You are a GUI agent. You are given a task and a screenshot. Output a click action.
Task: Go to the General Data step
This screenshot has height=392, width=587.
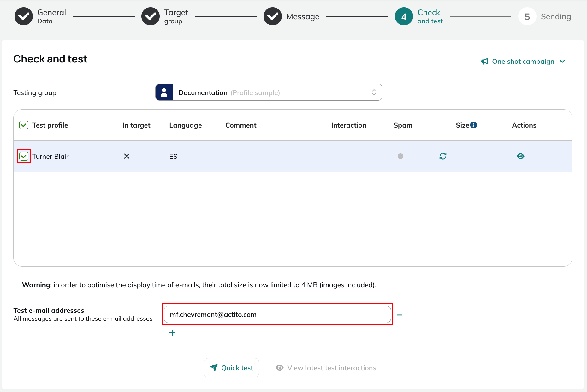(x=40, y=16)
